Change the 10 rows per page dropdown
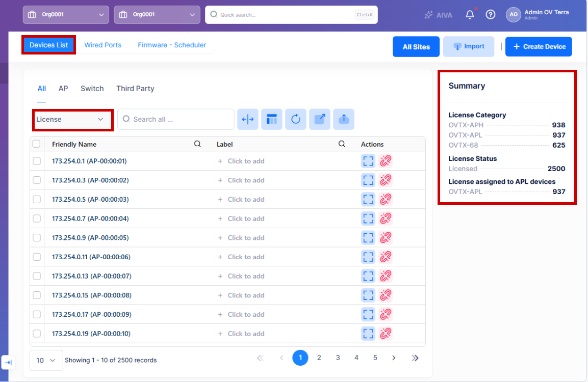 coord(46,360)
